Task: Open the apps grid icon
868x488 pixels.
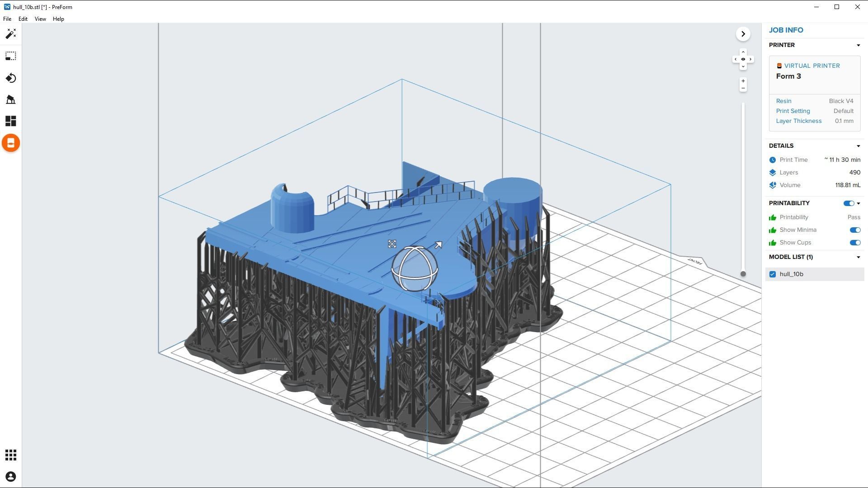Action: 11,455
